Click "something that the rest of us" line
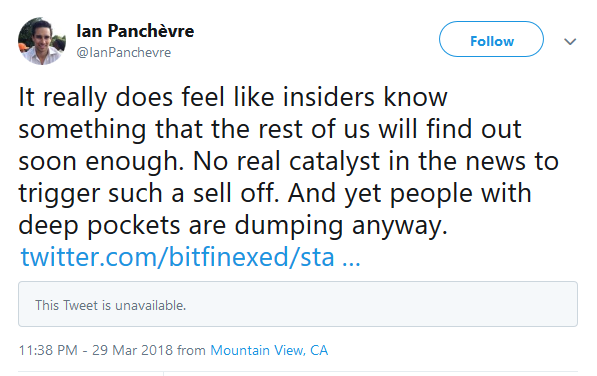Image resolution: width=597 pixels, height=376 pixels. (194, 129)
